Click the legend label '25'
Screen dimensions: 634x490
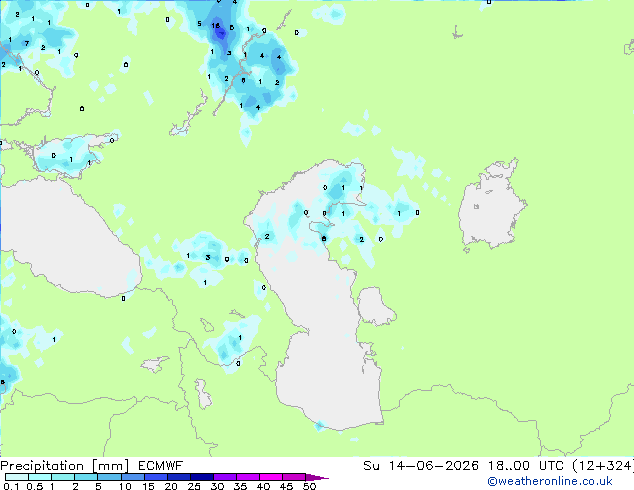click(194, 486)
